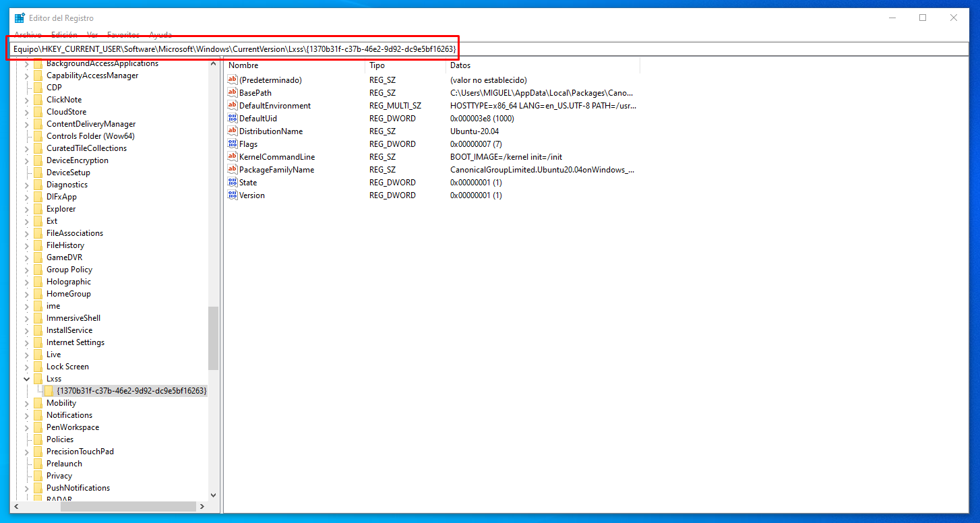Click the DWORD icon beside DefaultUid
The height and width of the screenshot is (523, 980).
233,119
